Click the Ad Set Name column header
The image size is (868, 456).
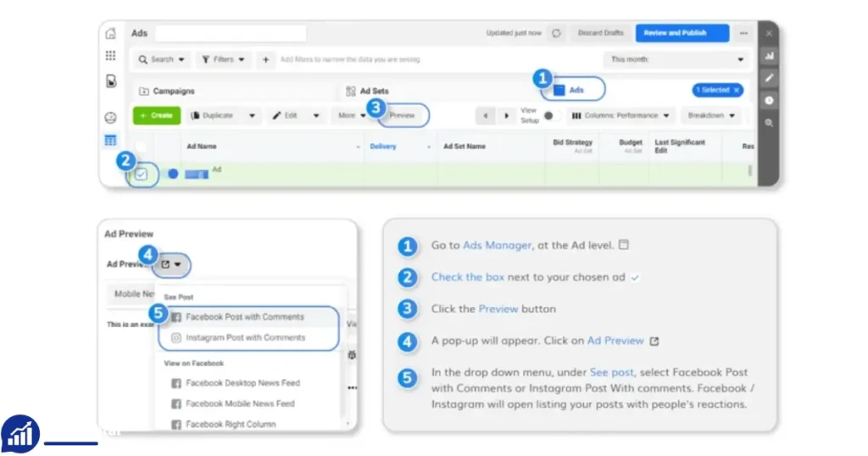(465, 147)
